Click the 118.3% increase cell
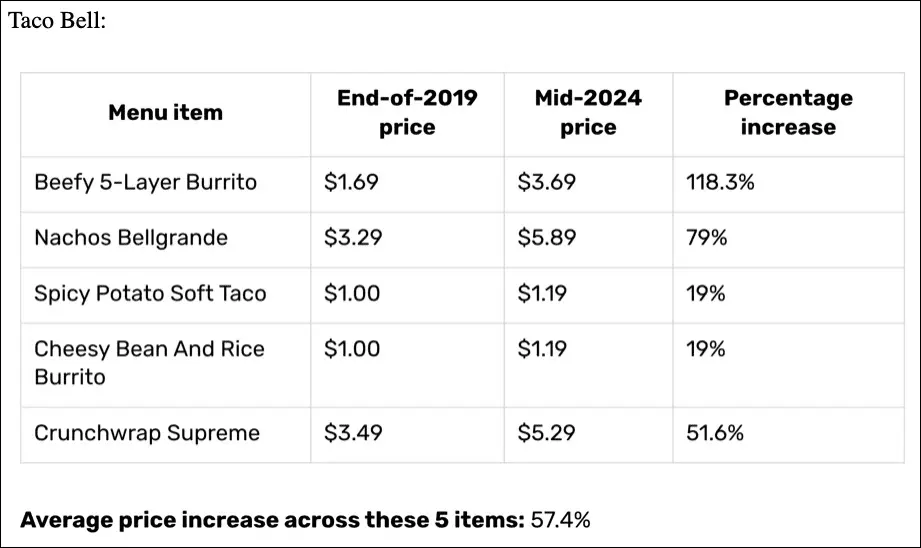The width and height of the screenshot is (921, 548). pos(720,182)
